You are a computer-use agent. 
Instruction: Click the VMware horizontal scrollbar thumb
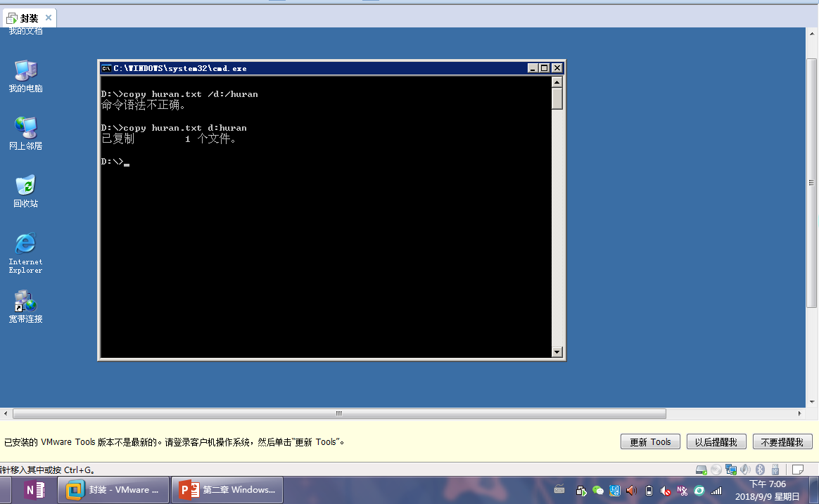tap(340, 414)
